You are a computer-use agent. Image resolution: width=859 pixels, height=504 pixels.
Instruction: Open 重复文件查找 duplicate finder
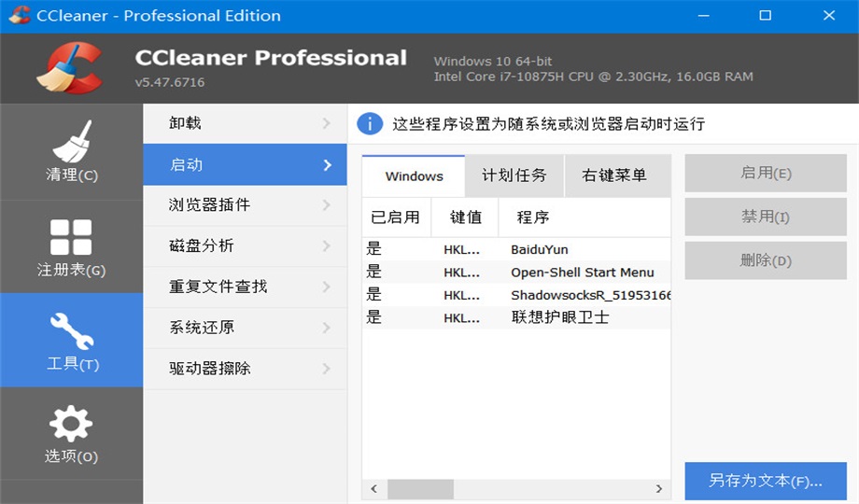[245, 287]
